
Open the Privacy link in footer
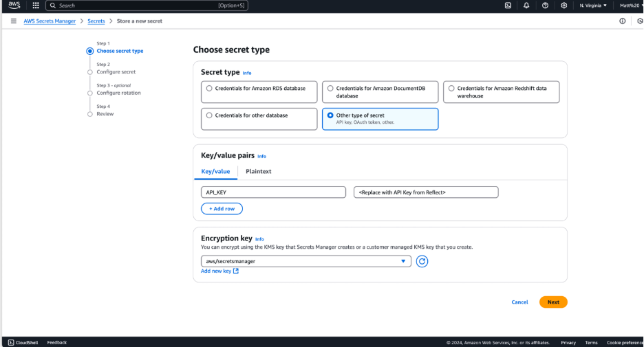(568, 342)
